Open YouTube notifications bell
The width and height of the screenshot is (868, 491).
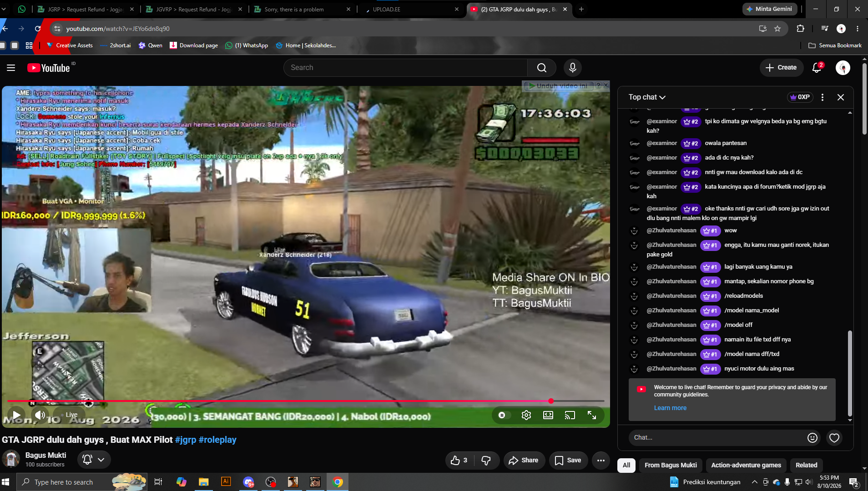pyautogui.click(x=817, y=68)
